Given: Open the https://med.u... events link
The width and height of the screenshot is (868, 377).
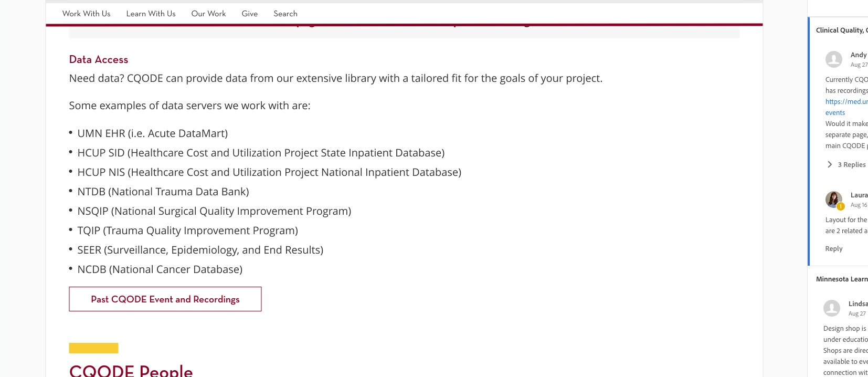Looking at the screenshot, I should pyautogui.click(x=846, y=102).
